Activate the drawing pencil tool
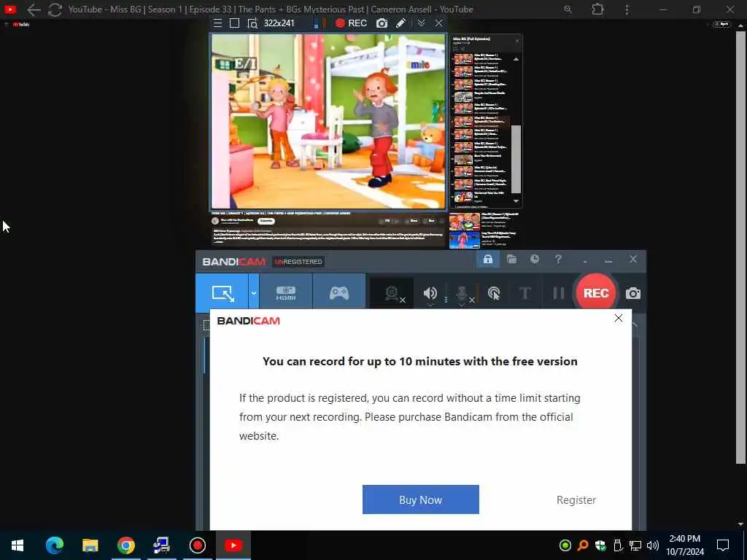Viewport: 747px width, 560px height. [x=400, y=23]
